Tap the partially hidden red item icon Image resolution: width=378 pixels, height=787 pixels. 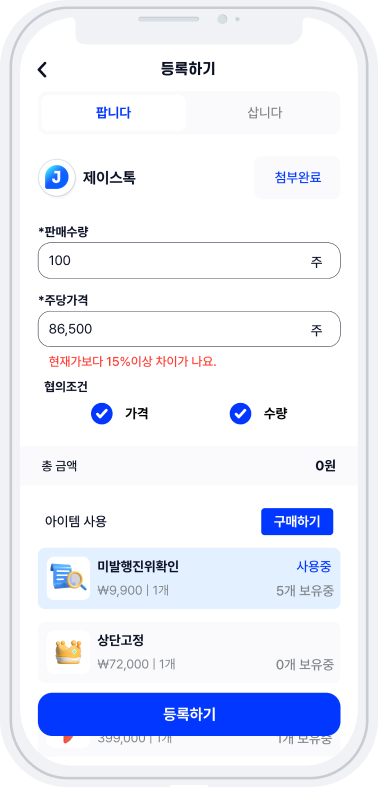pyautogui.click(x=68, y=739)
